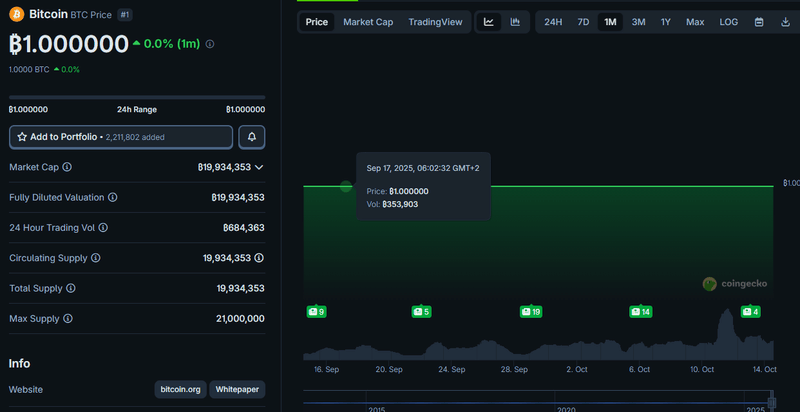Open the news marker labeled 19
Viewport: 800px width, 412px height.
[531, 312]
